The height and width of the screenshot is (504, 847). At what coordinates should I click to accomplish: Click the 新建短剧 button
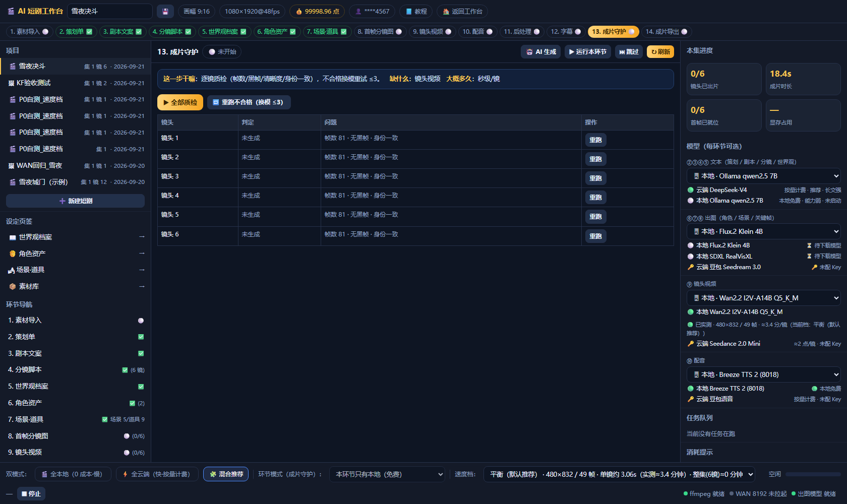[x=76, y=201]
